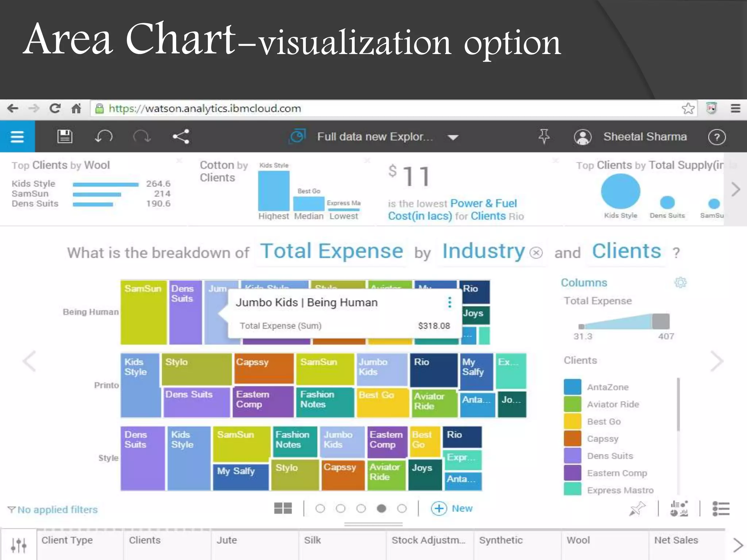747x560 pixels.
Task: Select the Client Type column tab
Action: [80, 545]
